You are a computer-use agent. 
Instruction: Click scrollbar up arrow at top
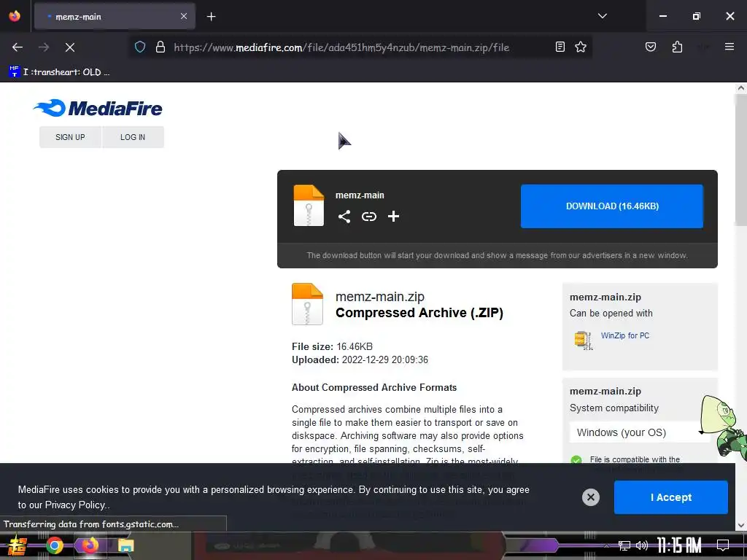pos(740,87)
